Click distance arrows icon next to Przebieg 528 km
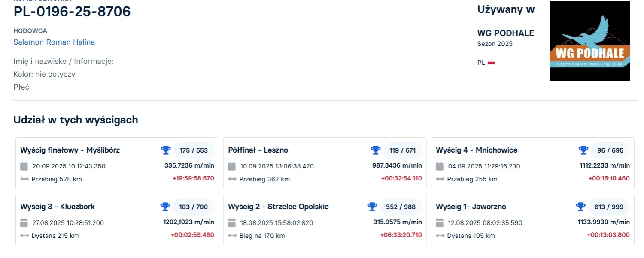Viewport: 644px width, 258px height. pyautogui.click(x=24, y=179)
